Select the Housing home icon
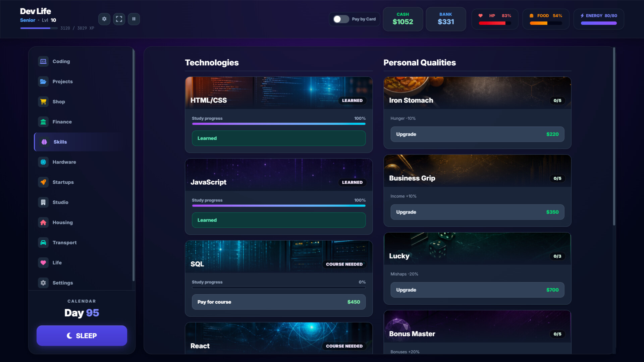 [43, 222]
